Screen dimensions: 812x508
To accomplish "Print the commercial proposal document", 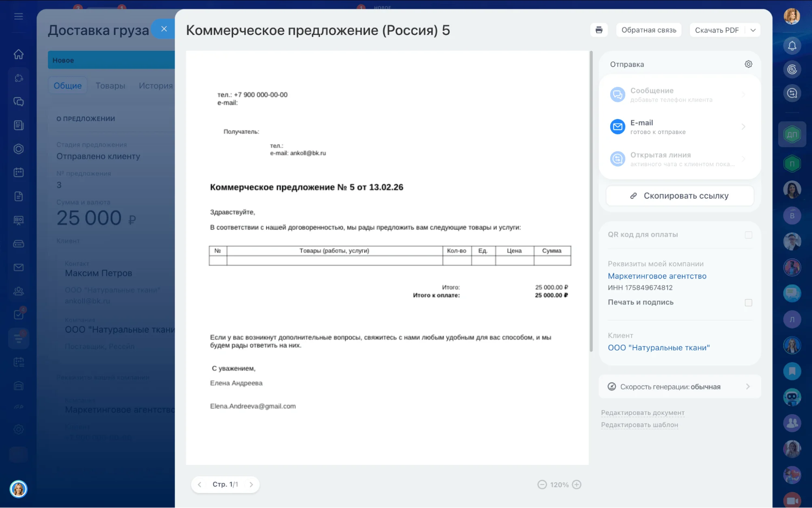I will 599,30.
